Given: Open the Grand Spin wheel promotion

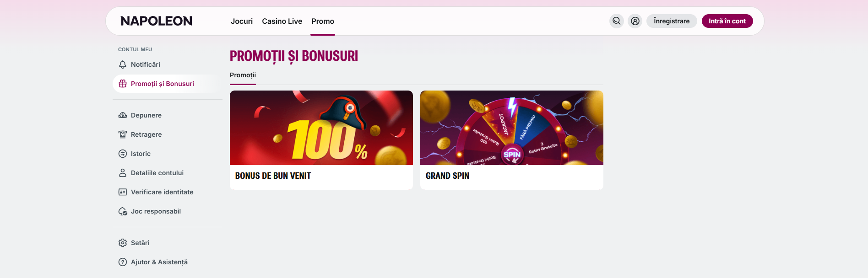Looking at the screenshot, I should (512, 140).
